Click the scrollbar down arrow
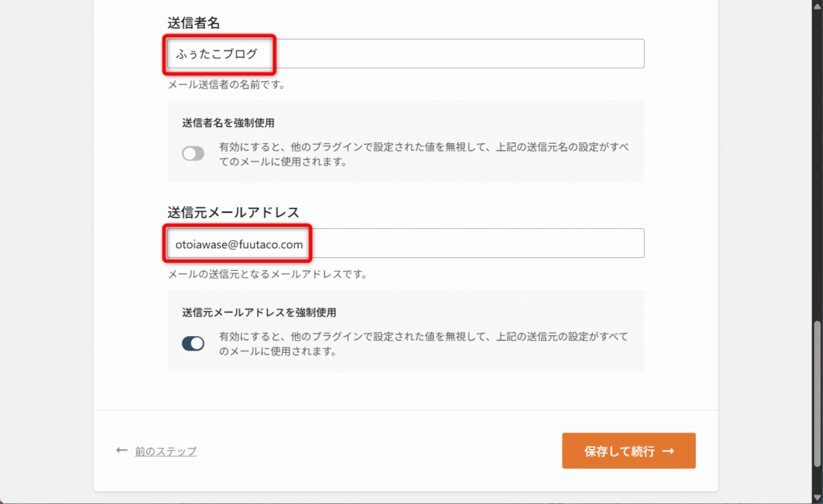The height and width of the screenshot is (504, 823). (x=817, y=497)
